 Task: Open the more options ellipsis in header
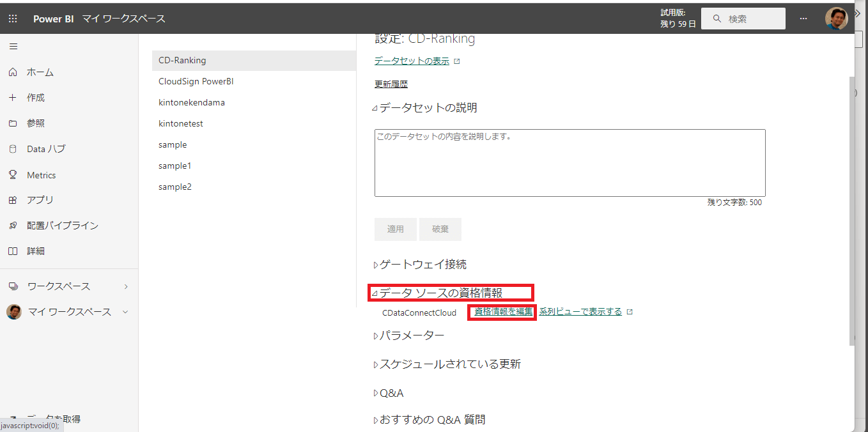[x=803, y=19]
